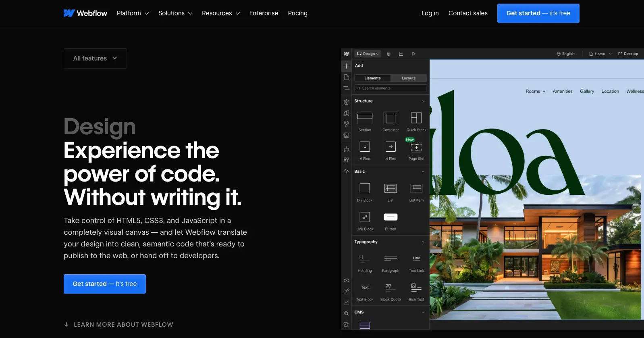
Task: Expand the Rooms menu in canvas
Action: 535,92
